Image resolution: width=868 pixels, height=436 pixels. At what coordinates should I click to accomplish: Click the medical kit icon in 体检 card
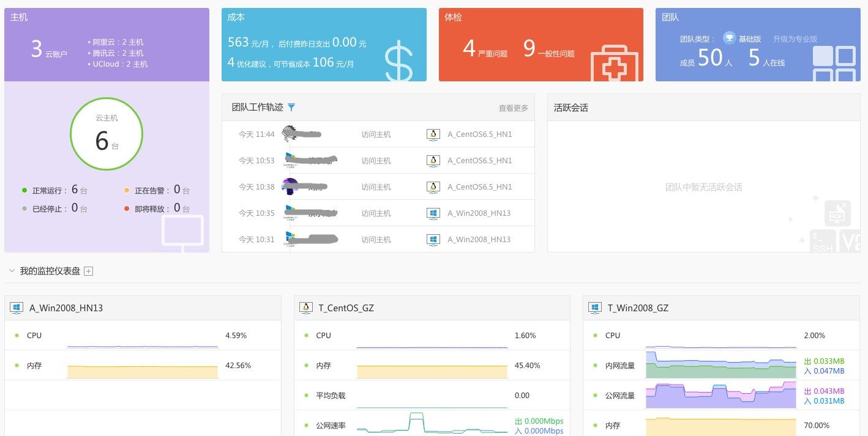click(x=615, y=63)
